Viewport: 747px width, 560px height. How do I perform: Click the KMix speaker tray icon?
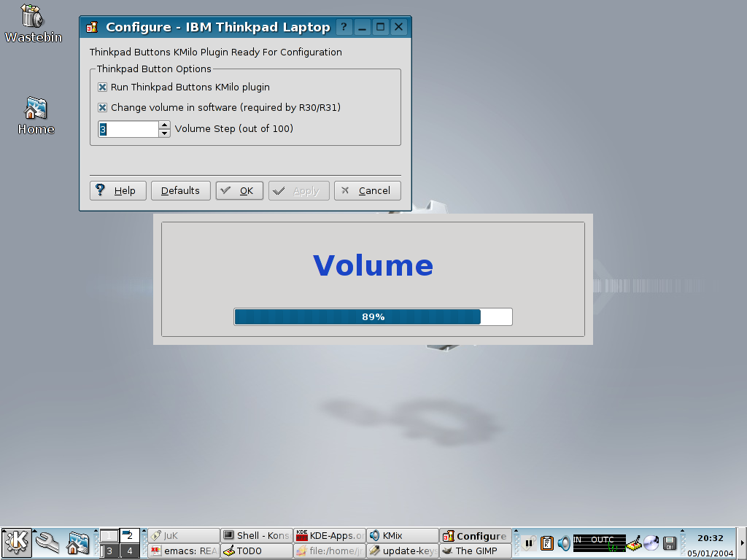[x=564, y=542]
